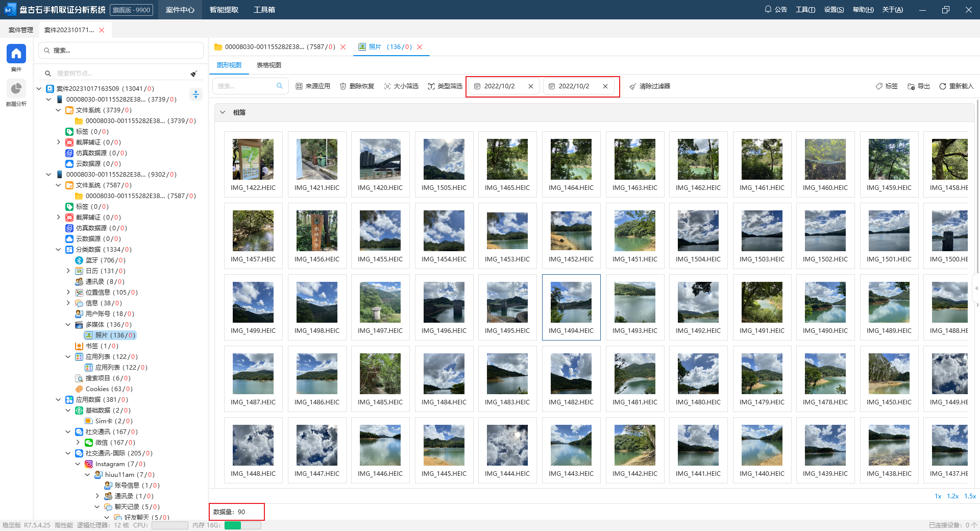Viewport: 980px width, 531px height.
Task: Open the 案件 home icon in sidebar
Action: click(x=16, y=54)
